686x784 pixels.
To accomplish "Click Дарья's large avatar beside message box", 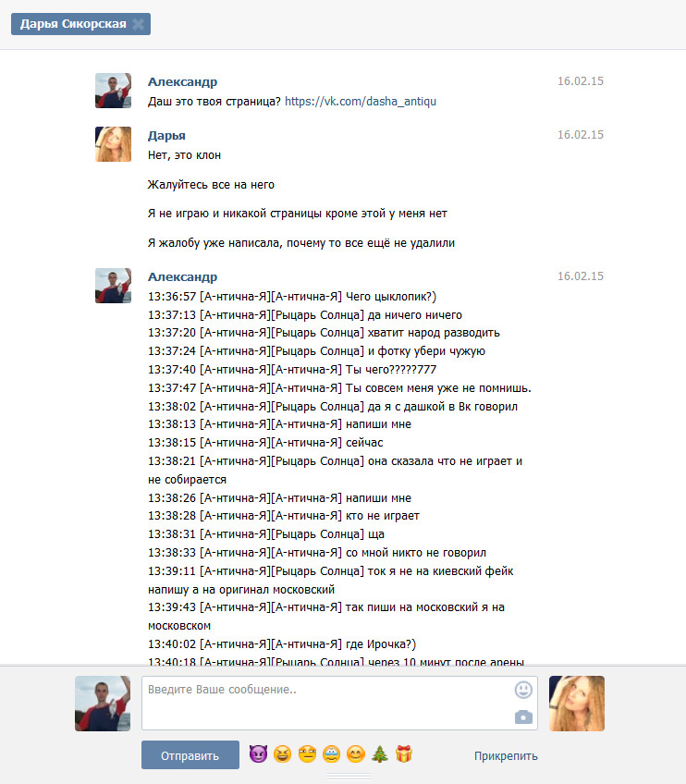I will click(x=577, y=704).
